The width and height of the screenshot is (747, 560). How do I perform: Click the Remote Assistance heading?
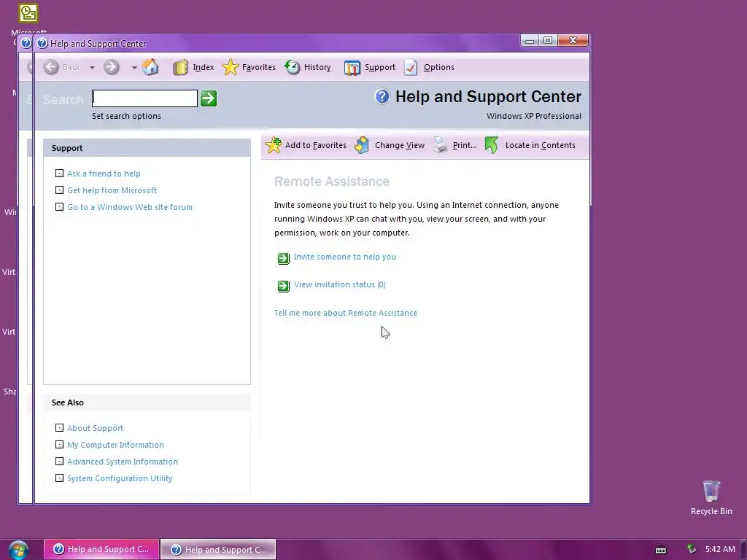click(332, 182)
